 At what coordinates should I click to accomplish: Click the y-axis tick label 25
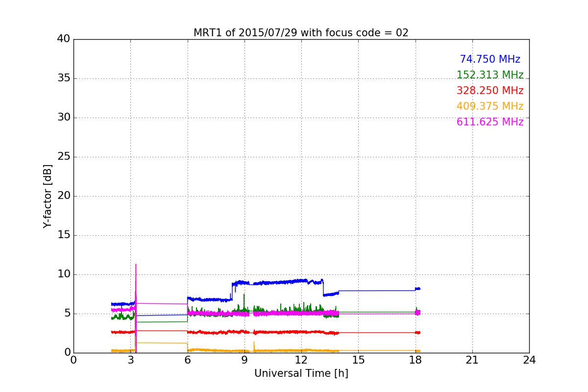pyautogui.click(x=64, y=157)
